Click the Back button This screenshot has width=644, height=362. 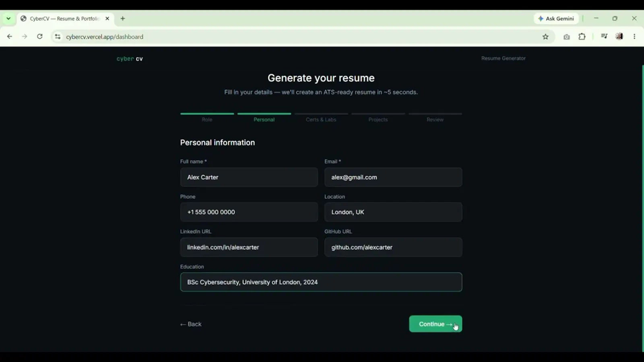coord(191,324)
